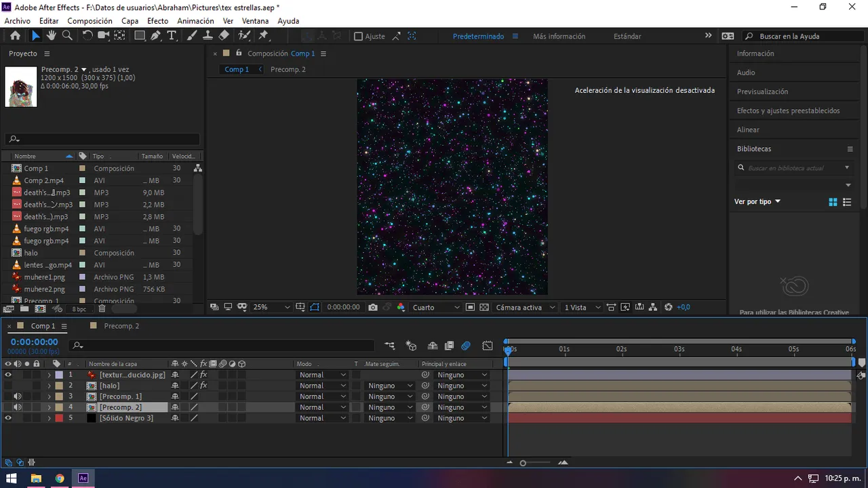The width and height of the screenshot is (868, 488).
Task: Click the show channel color icon
Action: click(x=401, y=307)
